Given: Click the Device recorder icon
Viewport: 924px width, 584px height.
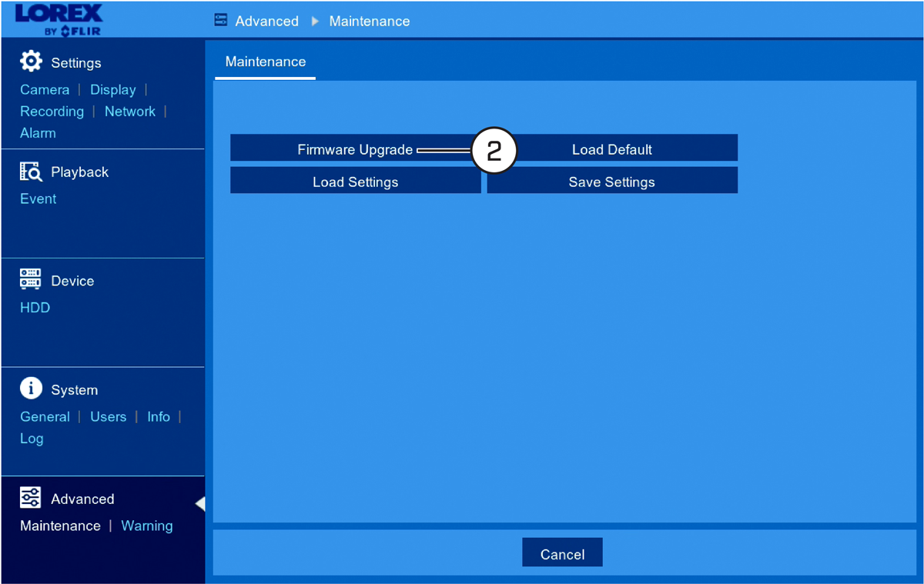Looking at the screenshot, I should pos(31,279).
